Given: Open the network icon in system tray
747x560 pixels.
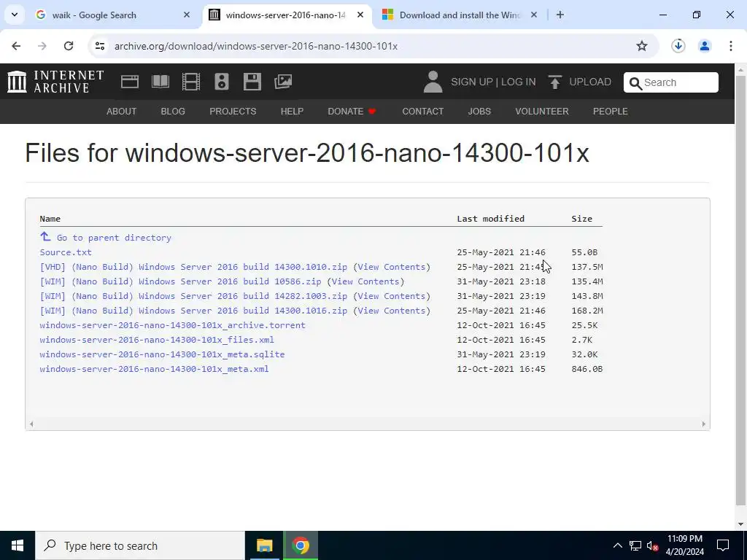Looking at the screenshot, I should 635,545.
